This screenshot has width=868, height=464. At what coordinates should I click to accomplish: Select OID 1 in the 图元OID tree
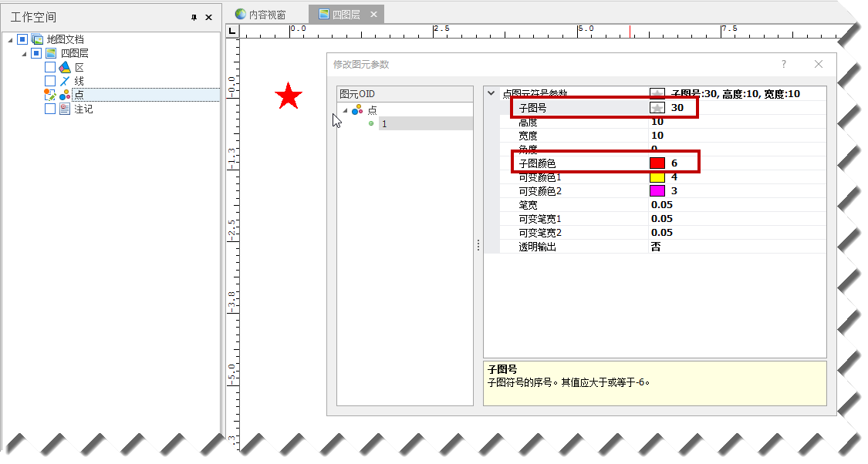[x=384, y=123]
